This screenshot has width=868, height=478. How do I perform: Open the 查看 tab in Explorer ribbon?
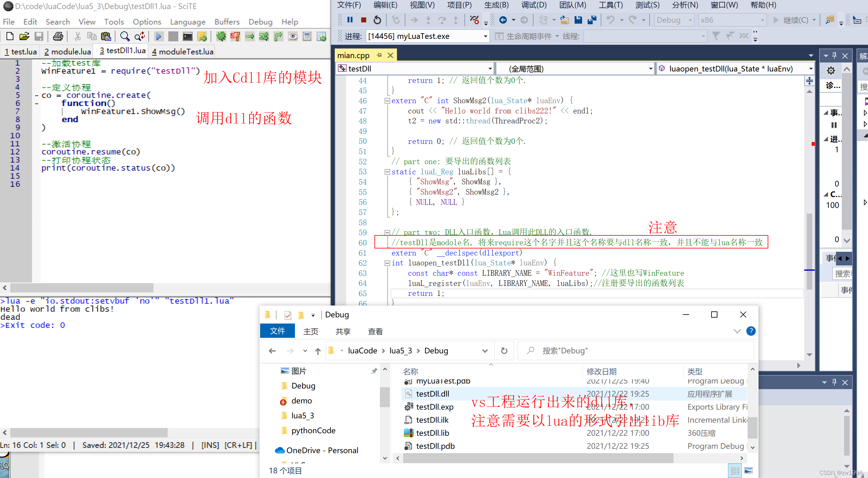tap(375, 331)
